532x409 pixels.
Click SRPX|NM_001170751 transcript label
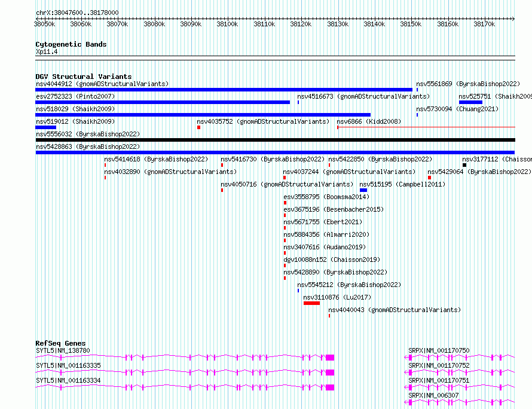[439, 380]
